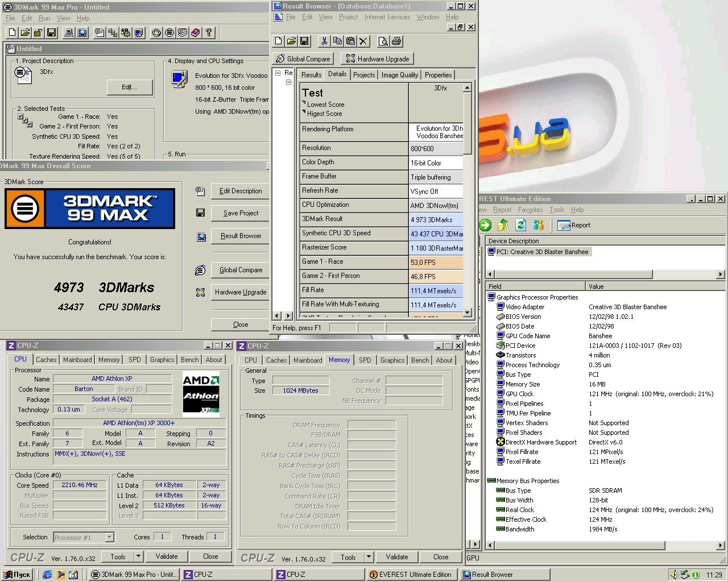Image resolution: width=728 pixels, height=582 pixels.
Task: Open Processor #1 selection dropdown
Action: [110, 537]
